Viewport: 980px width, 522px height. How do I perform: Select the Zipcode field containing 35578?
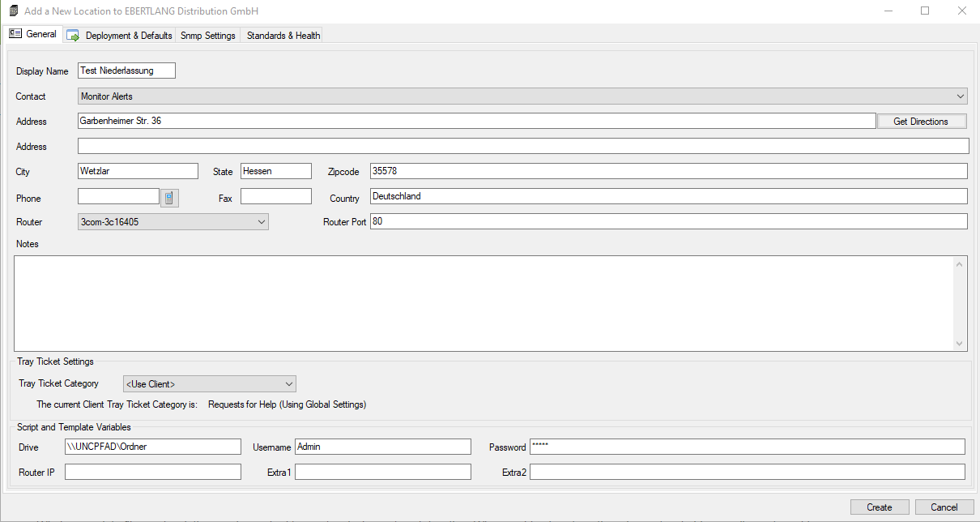pos(667,171)
